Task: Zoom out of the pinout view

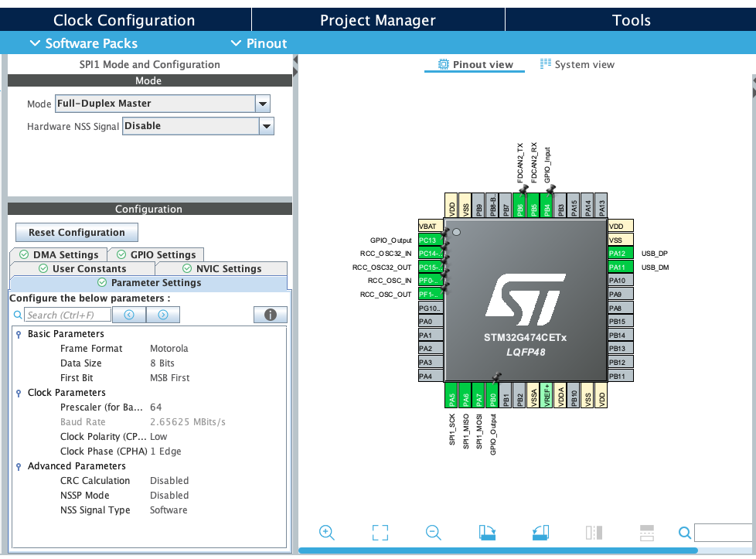Action: point(434,533)
